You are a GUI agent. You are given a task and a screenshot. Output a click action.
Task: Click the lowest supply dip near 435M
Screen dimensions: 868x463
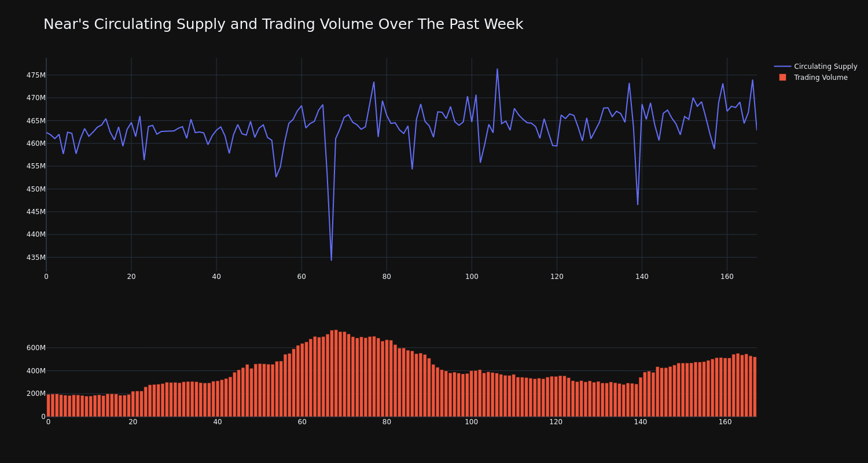[332, 260]
